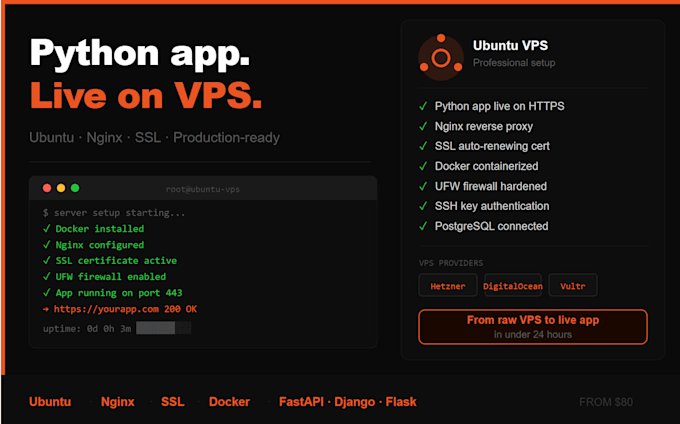Click the UFW firewall enabled terminal line

[x=111, y=277]
